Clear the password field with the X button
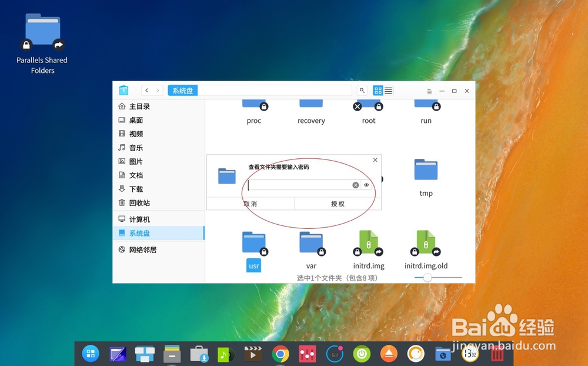This screenshot has width=588, height=366. tap(355, 185)
